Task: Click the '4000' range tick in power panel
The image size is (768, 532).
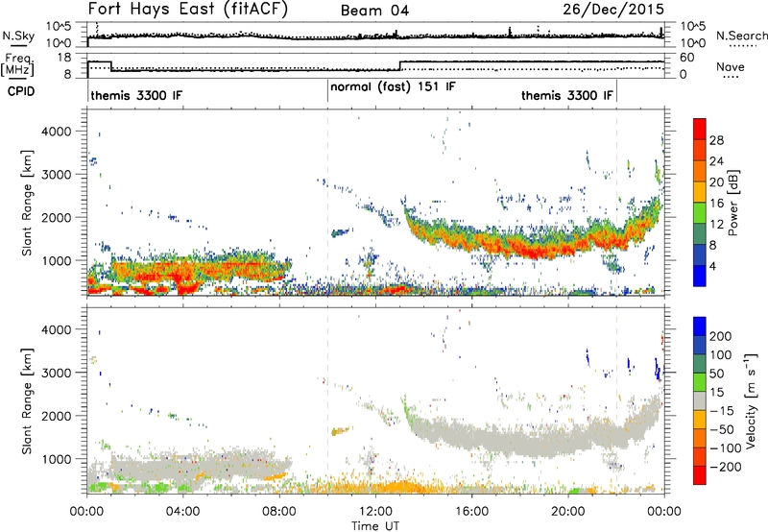Action: coord(56,132)
